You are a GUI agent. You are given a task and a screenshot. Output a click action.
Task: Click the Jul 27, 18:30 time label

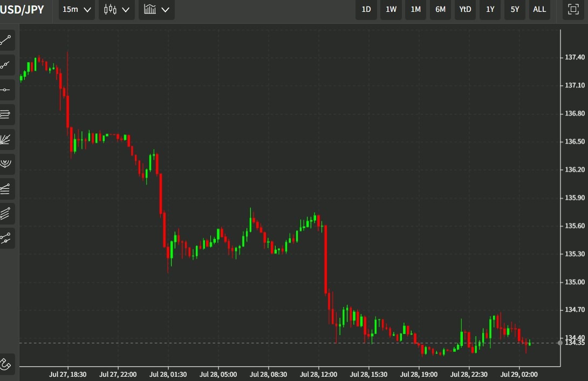(x=67, y=374)
